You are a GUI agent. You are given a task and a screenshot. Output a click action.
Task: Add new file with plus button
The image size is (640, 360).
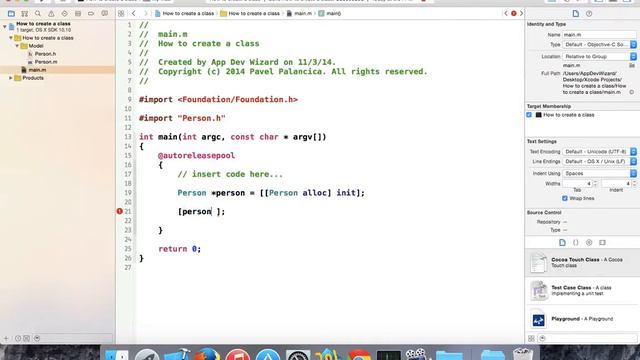click(x=6, y=338)
